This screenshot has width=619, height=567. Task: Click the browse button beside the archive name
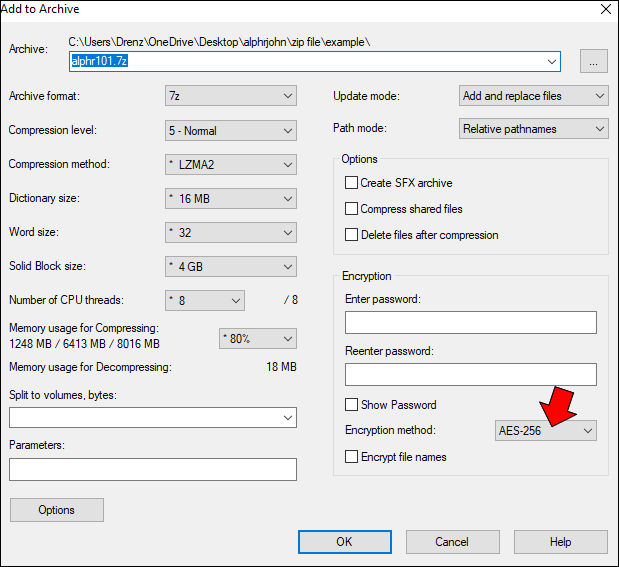pyautogui.click(x=593, y=61)
